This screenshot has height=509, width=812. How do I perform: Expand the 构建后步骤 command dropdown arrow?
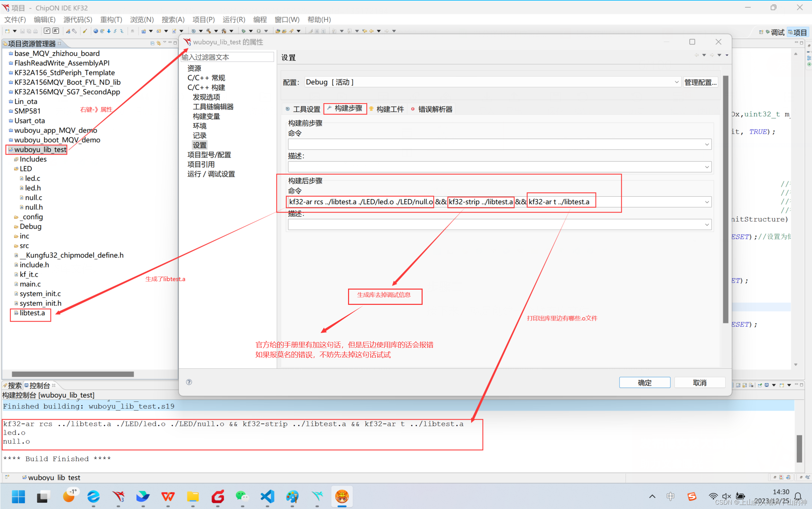(707, 202)
